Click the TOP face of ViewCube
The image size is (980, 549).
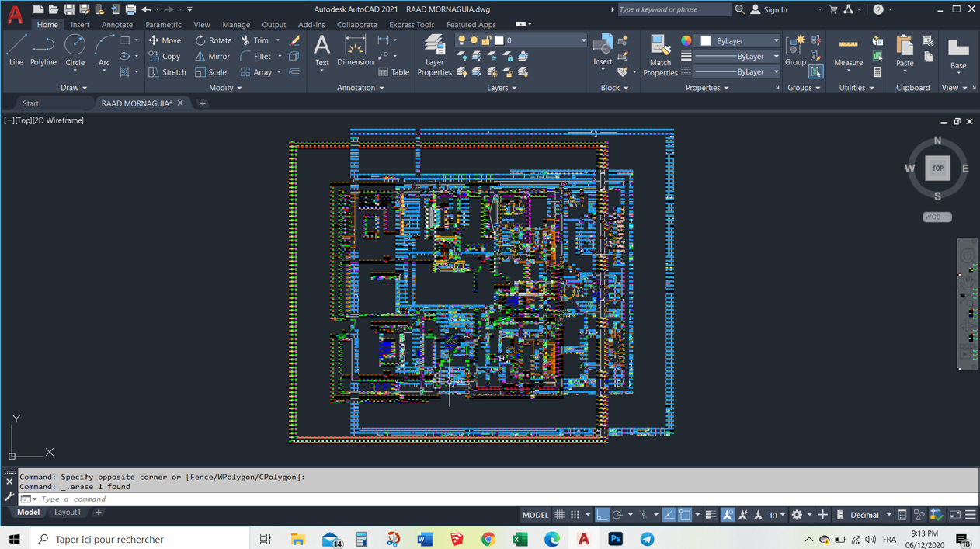click(x=937, y=168)
